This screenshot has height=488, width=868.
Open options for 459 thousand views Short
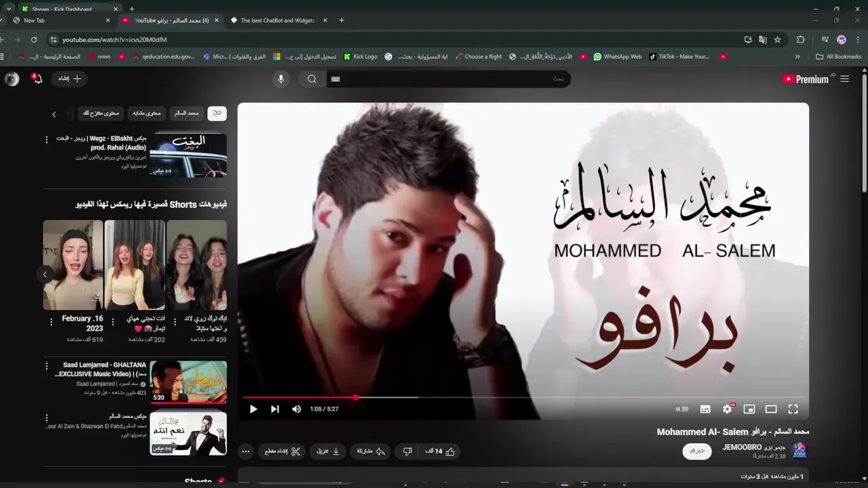174,322
